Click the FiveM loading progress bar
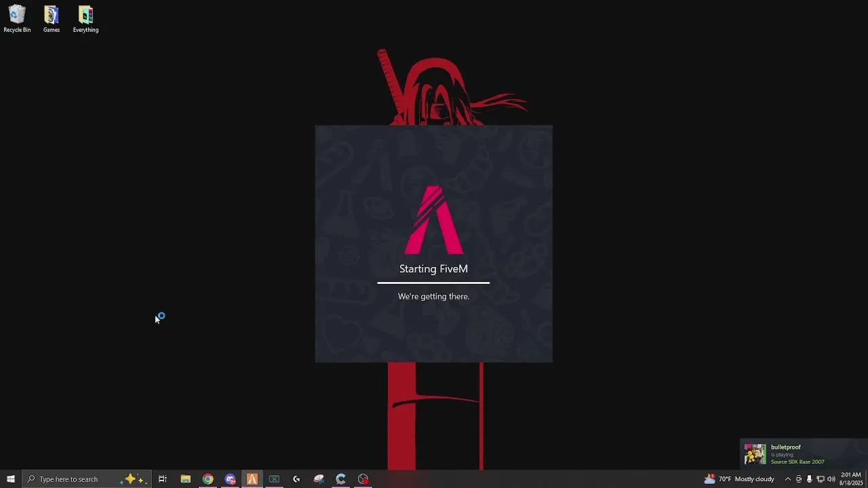Image resolution: width=868 pixels, height=488 pixels. point(433,283)
